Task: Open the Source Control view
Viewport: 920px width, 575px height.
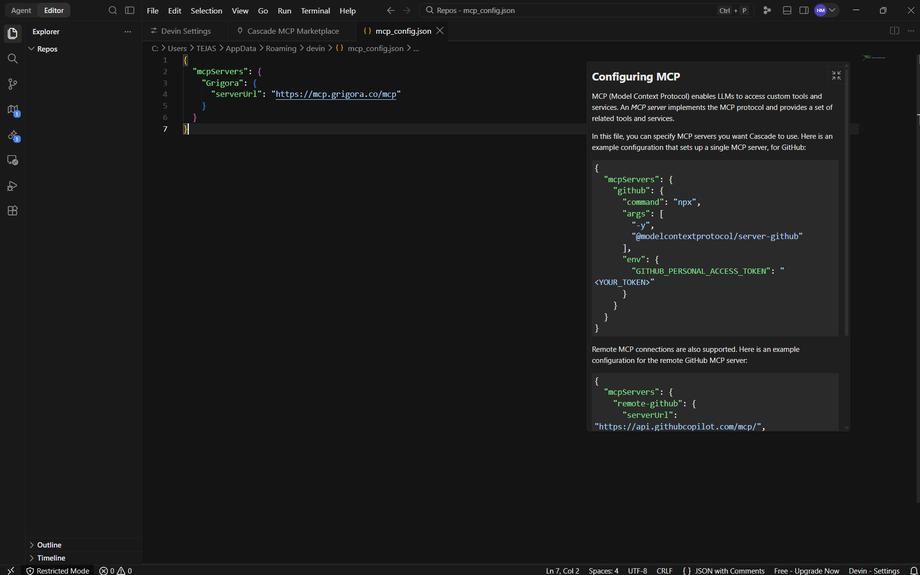Action: click(12, 84)
